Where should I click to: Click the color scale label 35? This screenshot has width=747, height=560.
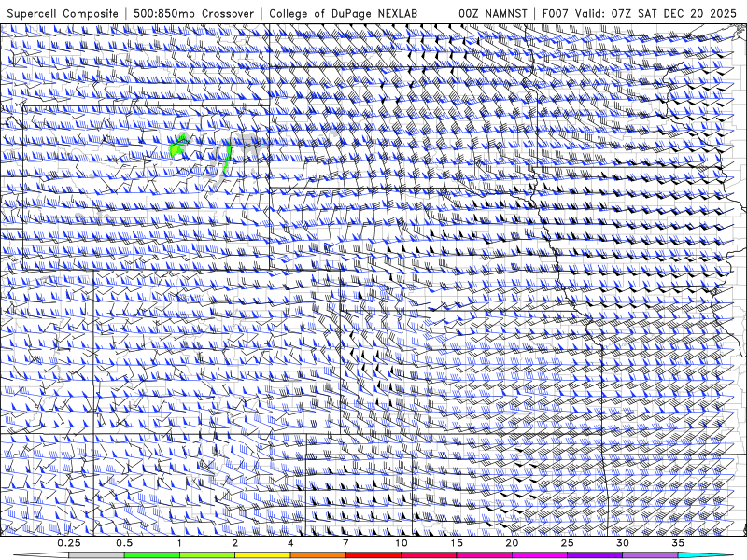coord(678,543)
